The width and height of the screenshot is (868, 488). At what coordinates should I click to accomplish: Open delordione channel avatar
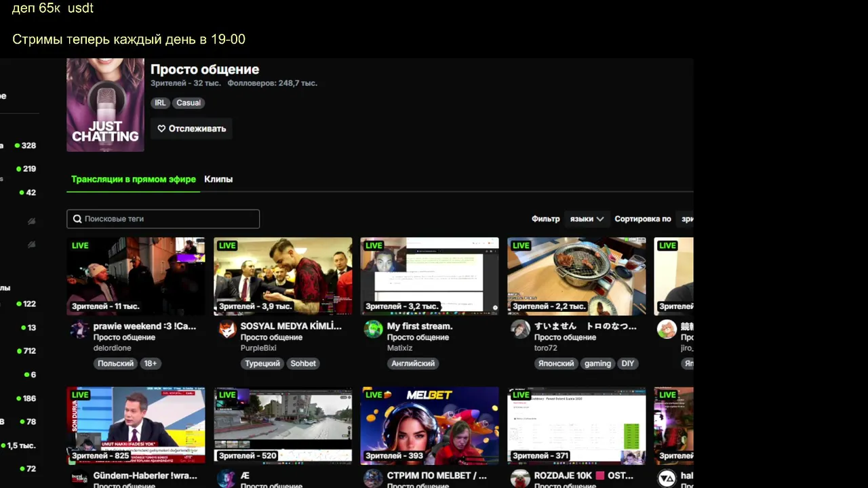(80, 329)
